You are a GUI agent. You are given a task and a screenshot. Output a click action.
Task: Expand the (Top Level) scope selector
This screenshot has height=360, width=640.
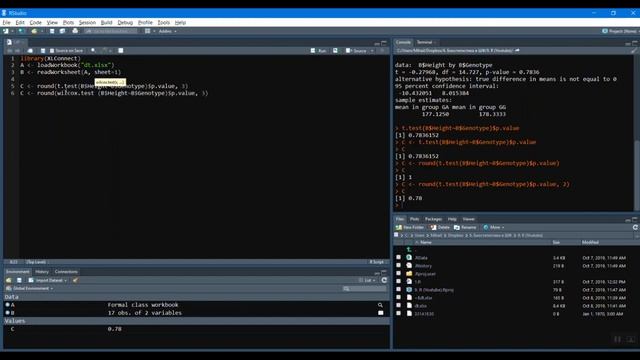pos(37,262)
